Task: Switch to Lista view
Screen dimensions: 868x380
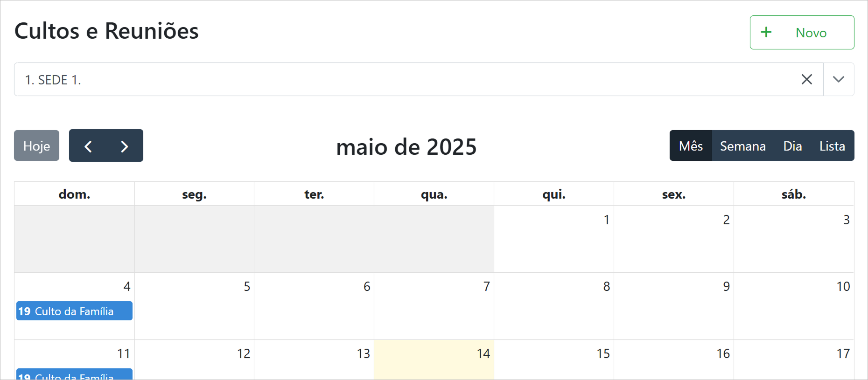Action: [x=832, y=146]
